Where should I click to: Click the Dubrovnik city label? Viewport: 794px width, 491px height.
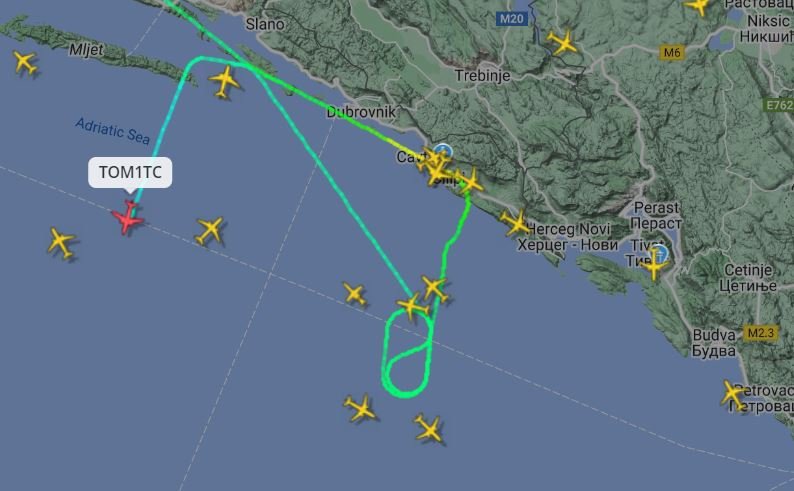(361, 112)
